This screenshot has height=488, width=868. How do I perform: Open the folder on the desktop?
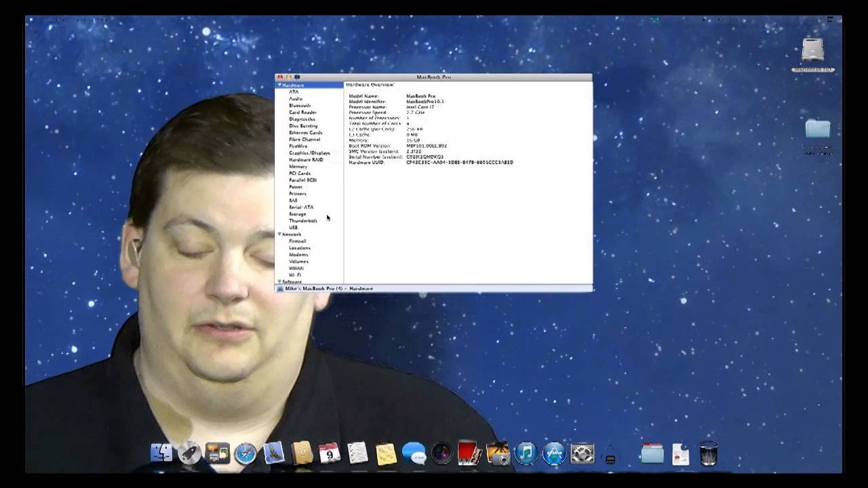pos(817,129)
